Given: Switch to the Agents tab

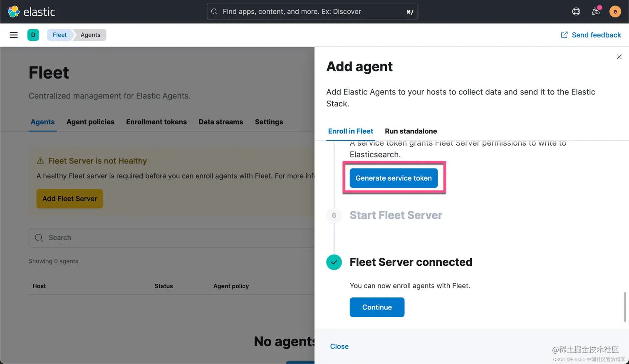Looking at the screenshot, I should click(42, 122).
